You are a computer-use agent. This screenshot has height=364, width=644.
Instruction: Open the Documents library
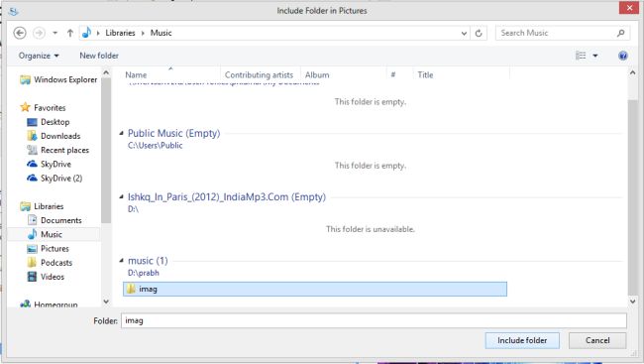coord(61,220)
